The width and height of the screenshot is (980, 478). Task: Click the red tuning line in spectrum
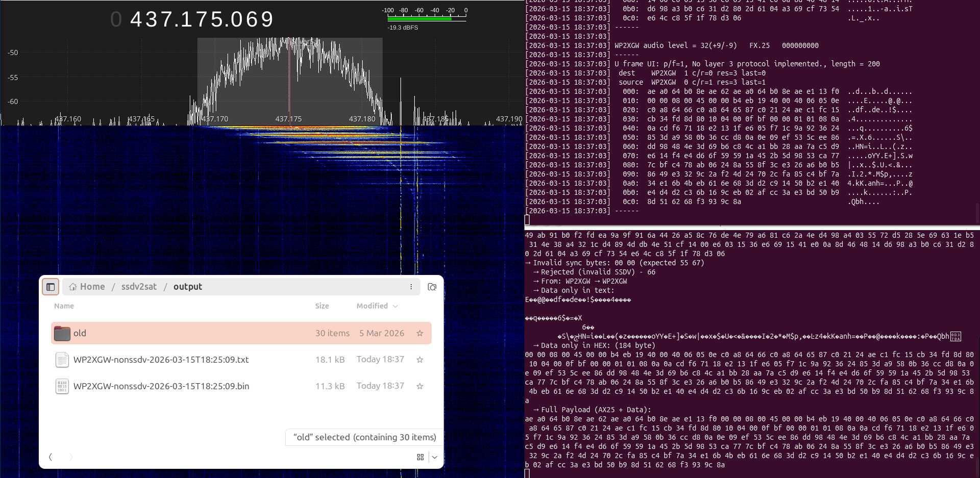pos(289,82)
